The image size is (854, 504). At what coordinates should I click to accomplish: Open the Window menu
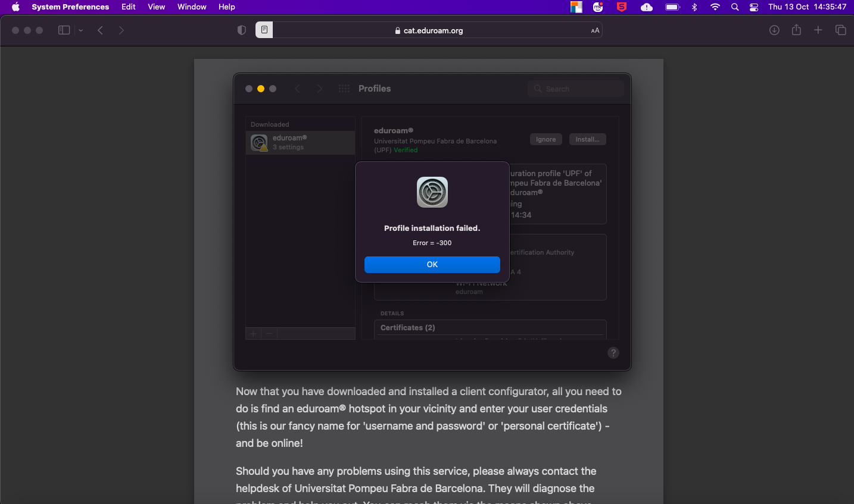click(x=192, y=7)
